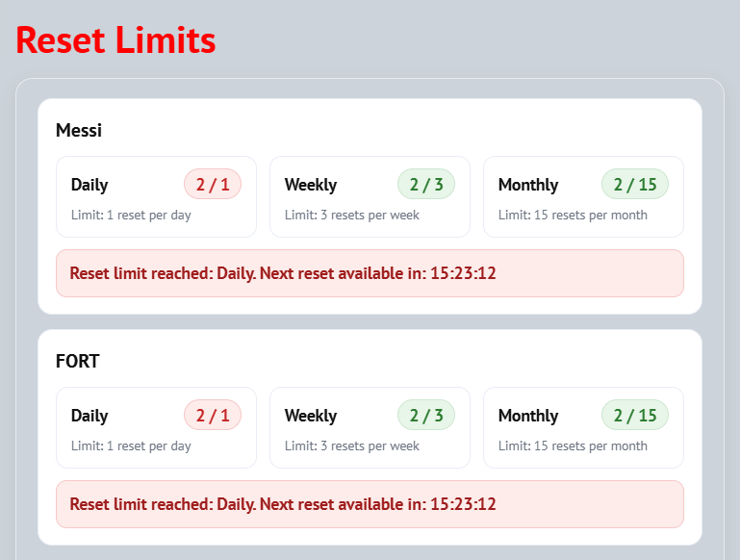Click FORT's Weekly 2 / 3 badge
740x560 pixels.
[426, 415]
